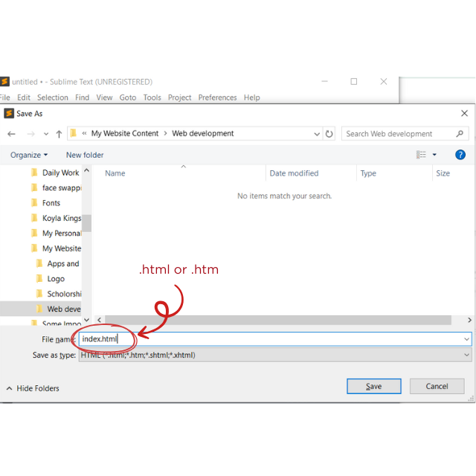This screenshot has height=476, width=476.
Task: Click the Fonts folder icon
Action: tap(33, 203)
